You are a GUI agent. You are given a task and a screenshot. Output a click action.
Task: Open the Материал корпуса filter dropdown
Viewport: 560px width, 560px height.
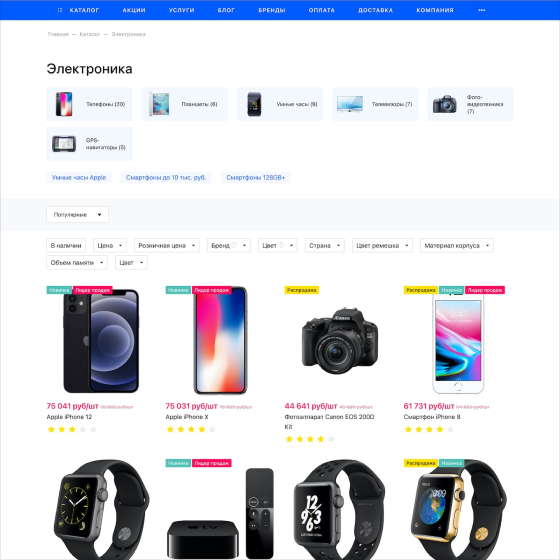coord(456,245)
